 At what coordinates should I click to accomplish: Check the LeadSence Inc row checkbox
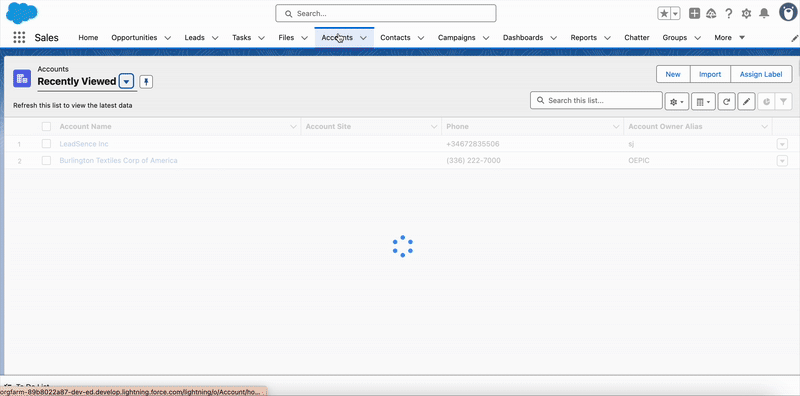(46, 144)
